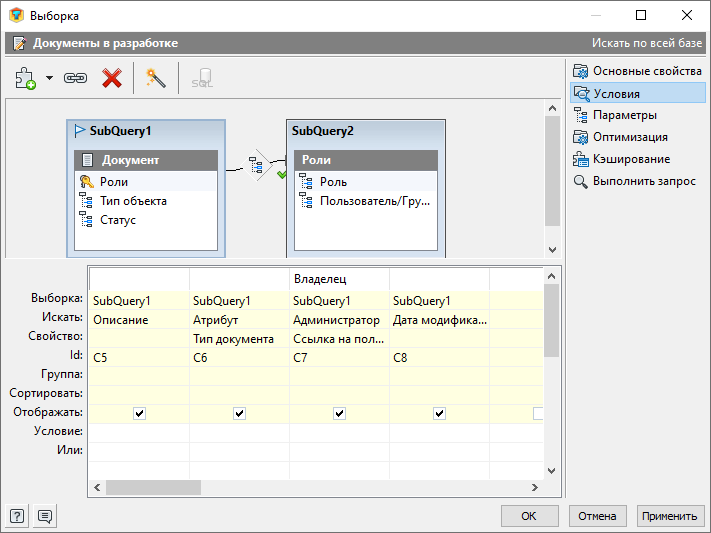Screen dimensions: 711x533
Task: Open the comments speech bubble icon
Action: coord(45,516)
